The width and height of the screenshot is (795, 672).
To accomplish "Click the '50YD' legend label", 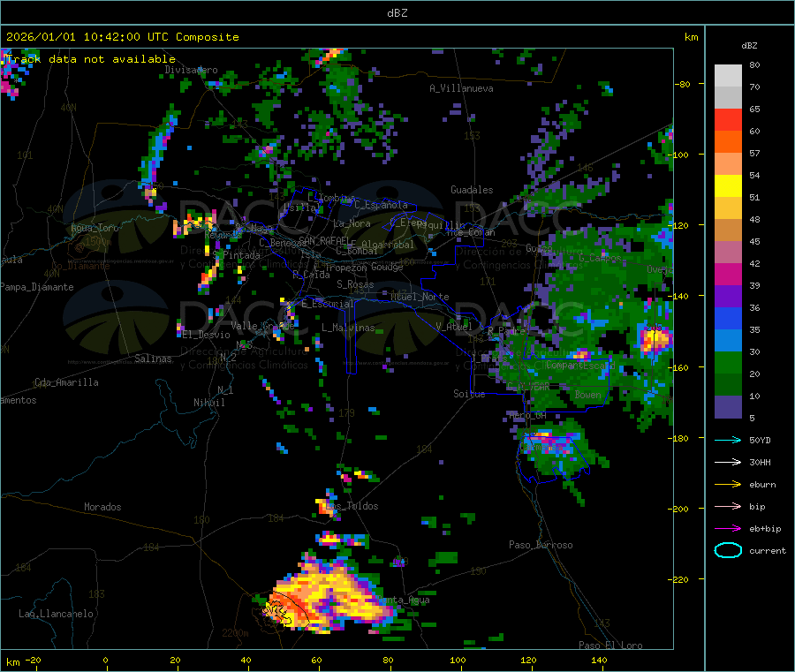I will [x=760, y=440].
